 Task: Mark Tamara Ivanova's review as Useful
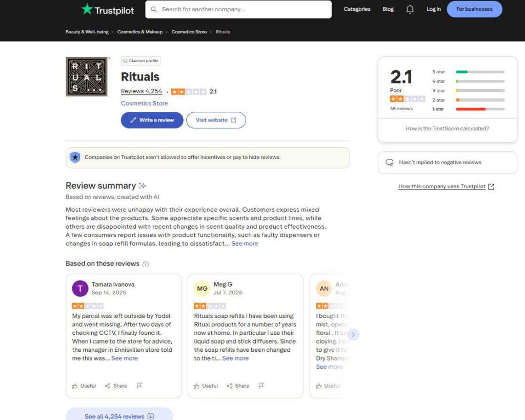[x=84, y=386]
